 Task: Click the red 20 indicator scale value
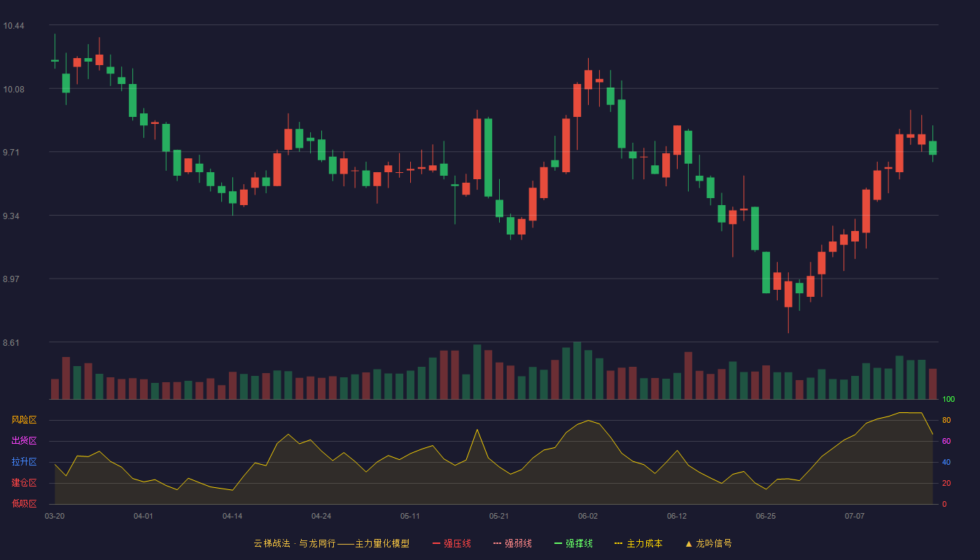pyautogui.click(x=946, y=483)
